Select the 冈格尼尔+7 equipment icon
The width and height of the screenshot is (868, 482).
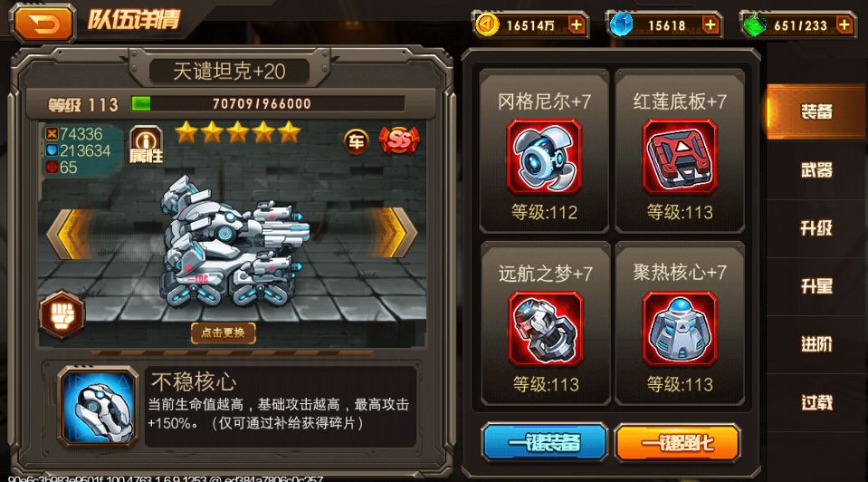tap(544, 156)
